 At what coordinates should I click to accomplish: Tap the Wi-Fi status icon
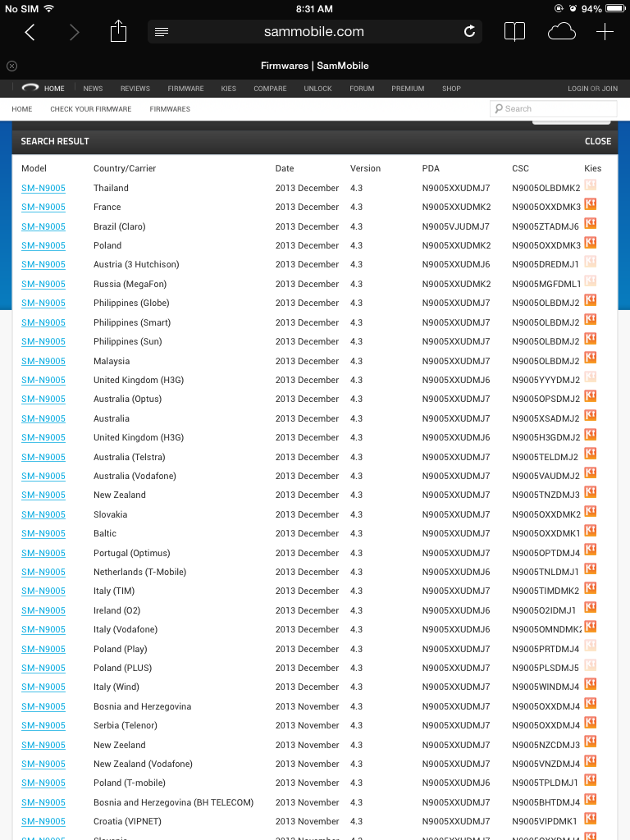coord(48,8)
